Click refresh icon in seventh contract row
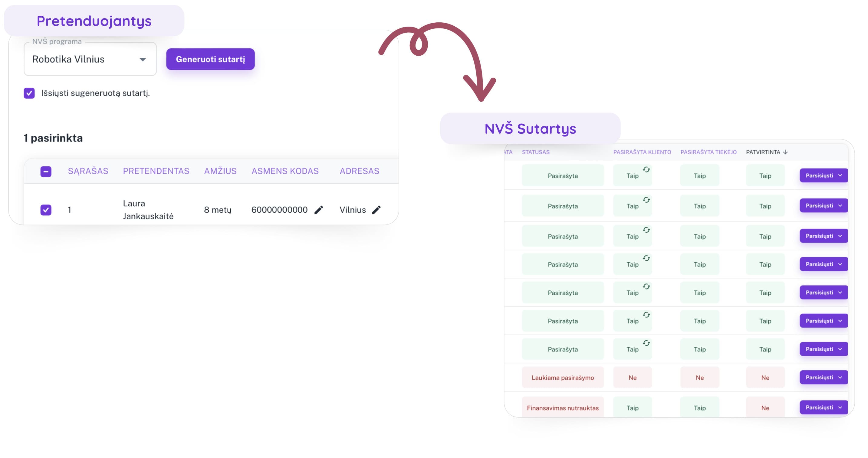Image resolution: width=868 pixels, height=458 pixels. [x=646, y=343]
